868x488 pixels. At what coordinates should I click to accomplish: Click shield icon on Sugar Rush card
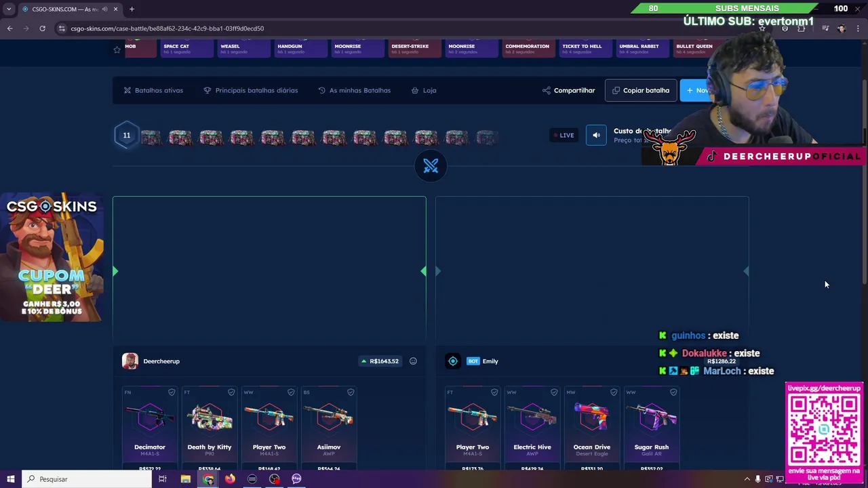pyautogui.click(x=673, y=392)
